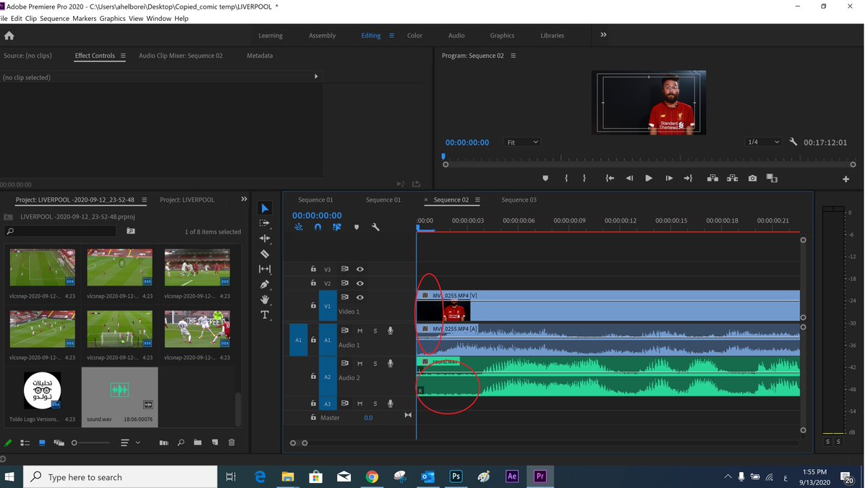The height and width of the screenshot is (488, 868).
Task: Select the Hand tool
Action: 265,299
